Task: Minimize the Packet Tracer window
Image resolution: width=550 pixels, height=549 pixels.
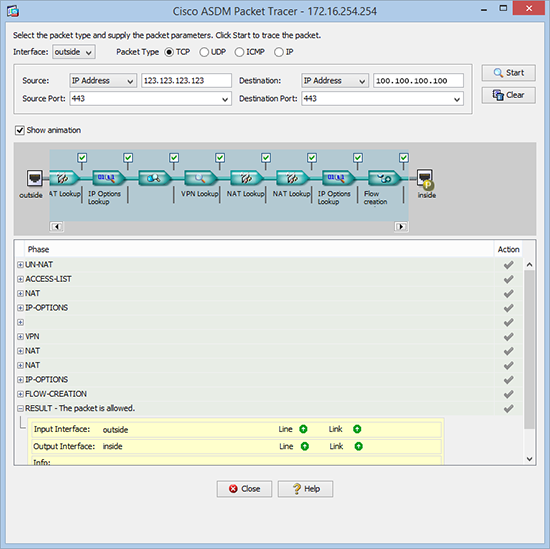Action: (x=484, y=9)
